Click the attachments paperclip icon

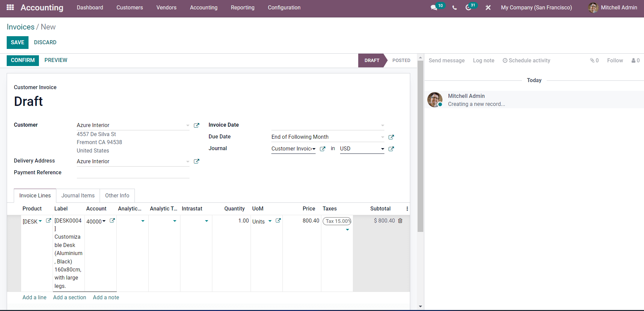point(592,60)
